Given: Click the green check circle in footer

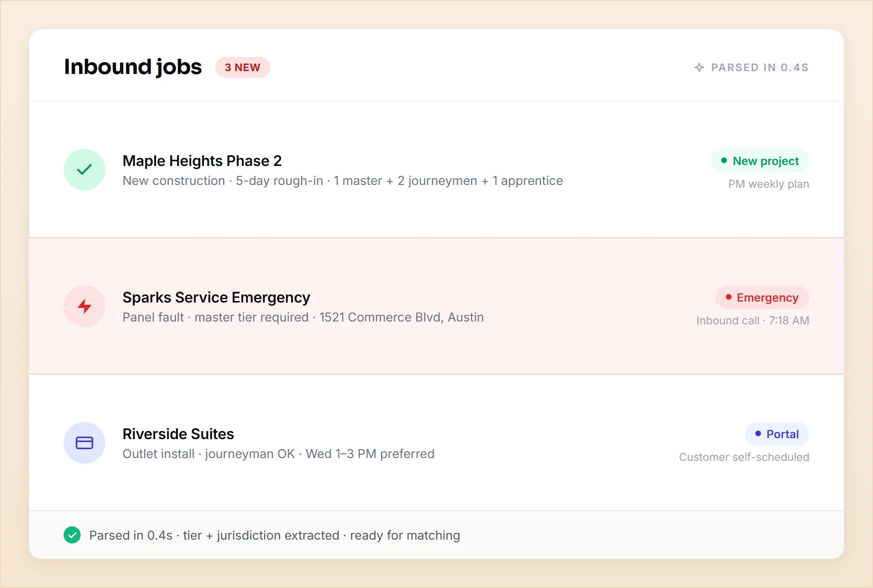Looking at the screenshot, I should tap(72, 535).
